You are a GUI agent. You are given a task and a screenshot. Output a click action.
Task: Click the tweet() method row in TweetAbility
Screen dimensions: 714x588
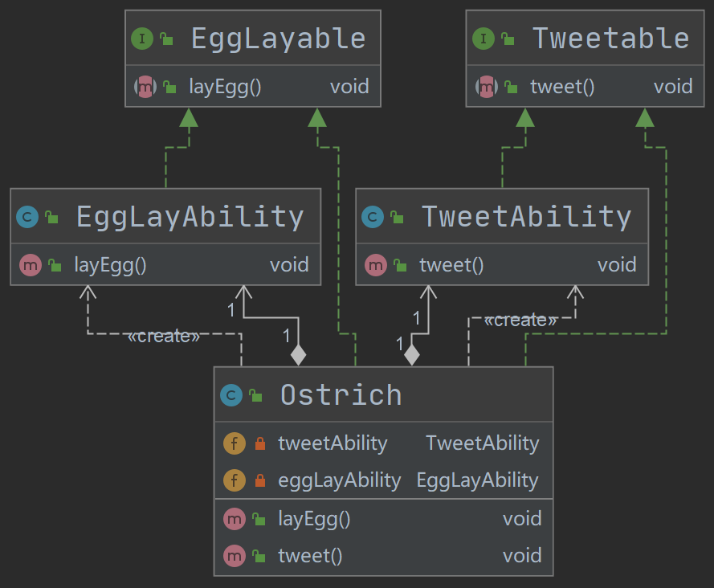coord(502,264)
